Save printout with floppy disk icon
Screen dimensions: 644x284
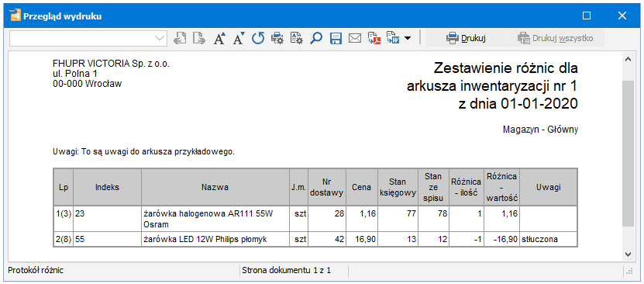[336, 39]
